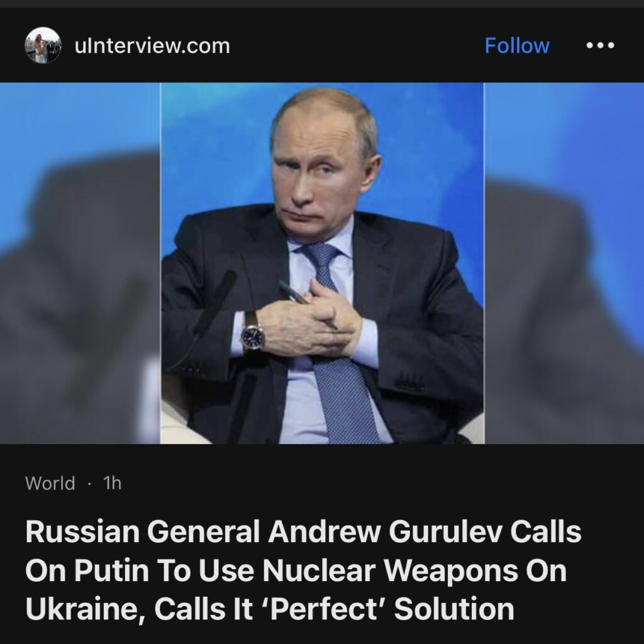Image resolution: width=644 pixels, height=644 pixels.
Task: Click the blurred right side of the image
Action: coord(564,264)
